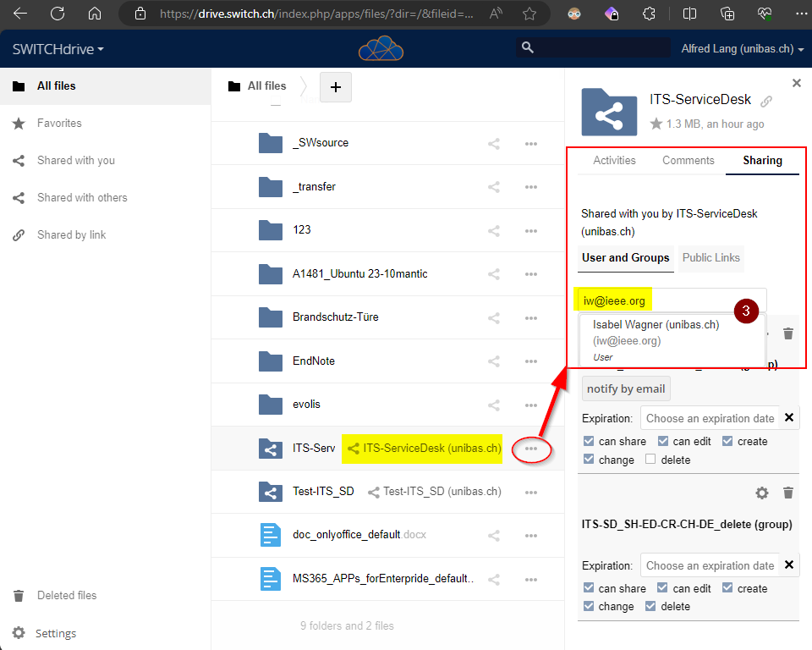Toggle first share's 'can share' checkbox
812x650 pixels.
[x=589, y=441]
